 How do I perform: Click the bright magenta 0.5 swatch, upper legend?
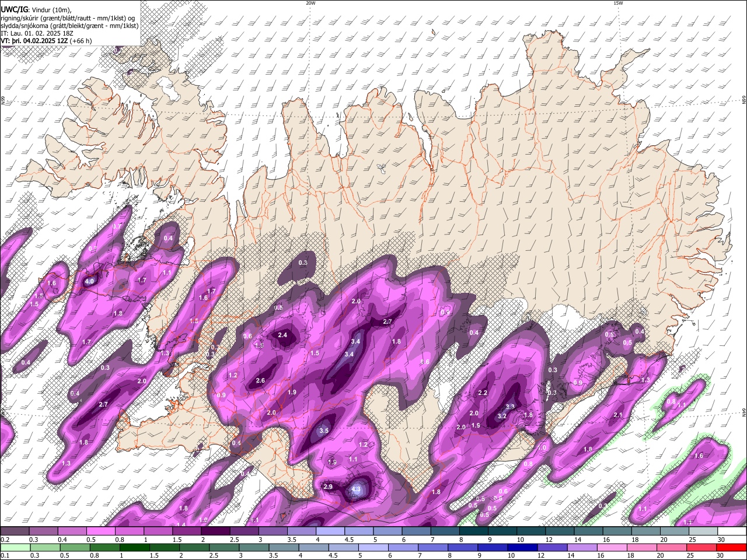[100, 531]
